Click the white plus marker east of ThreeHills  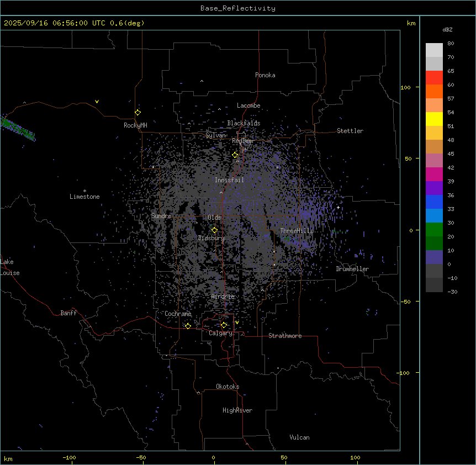[338, 207]
